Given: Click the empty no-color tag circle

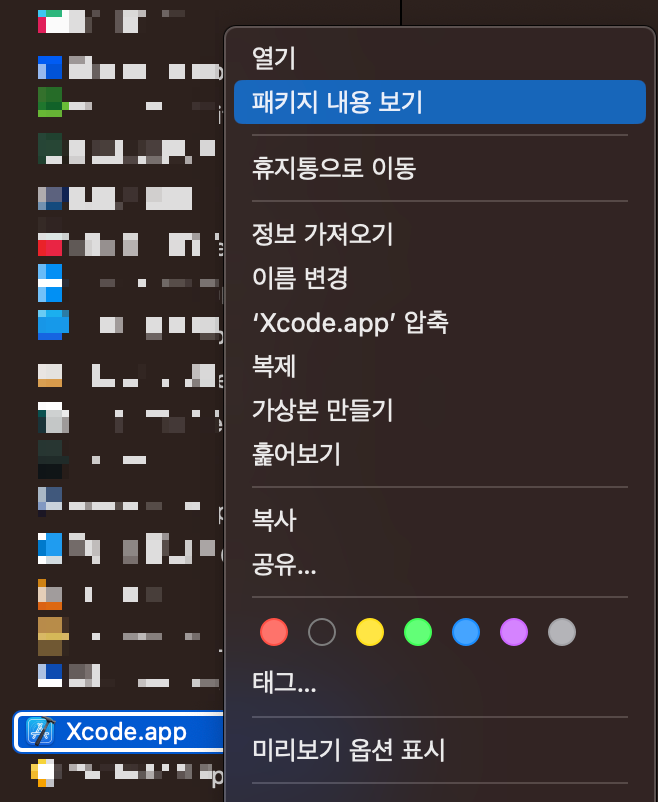Looking at the screenshot, I should tap(322, 632).
